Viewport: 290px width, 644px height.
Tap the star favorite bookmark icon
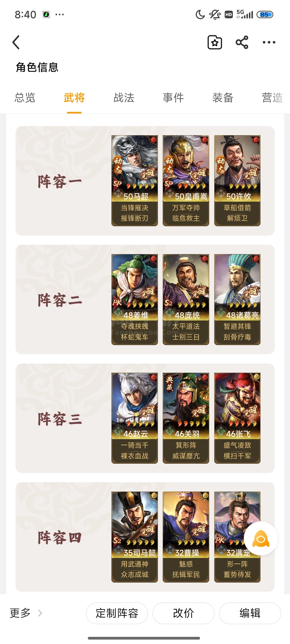point(215,42)
